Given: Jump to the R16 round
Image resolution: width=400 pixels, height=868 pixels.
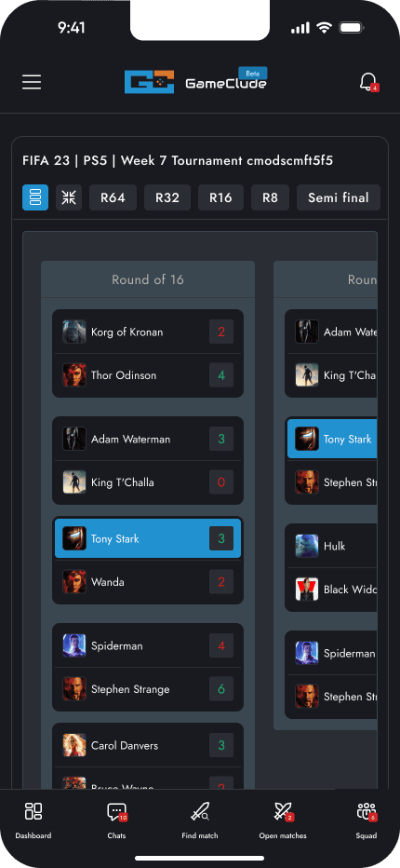Looking at the screenshot, I should pyautogui.click(x=220, y=197).
